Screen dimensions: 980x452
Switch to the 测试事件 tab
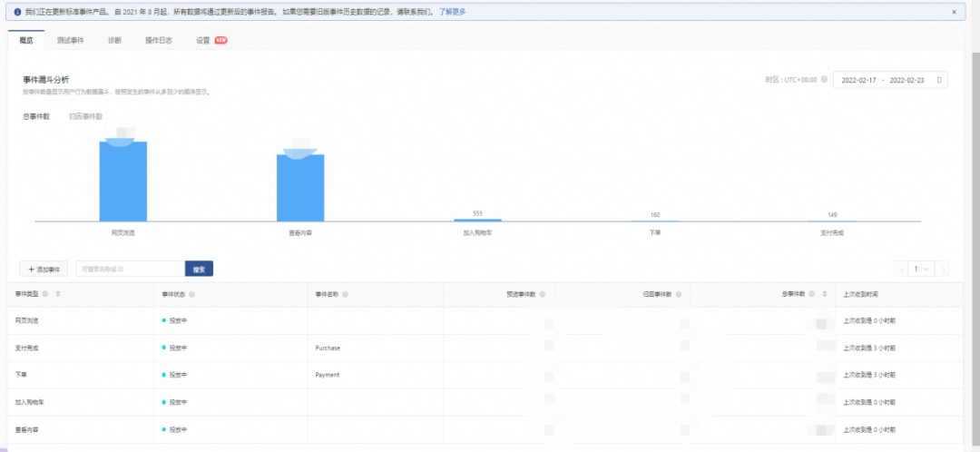(70, 40)
